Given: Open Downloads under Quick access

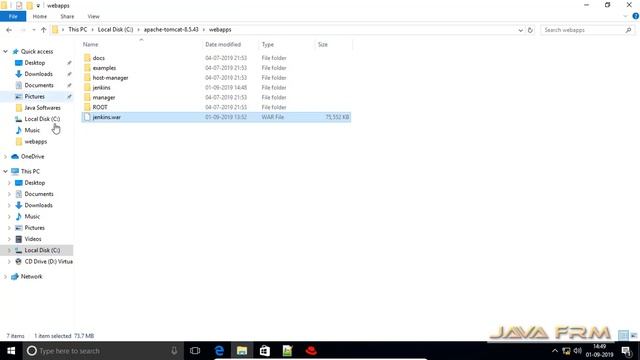Looking at the screenshot, I should point(38,74).
